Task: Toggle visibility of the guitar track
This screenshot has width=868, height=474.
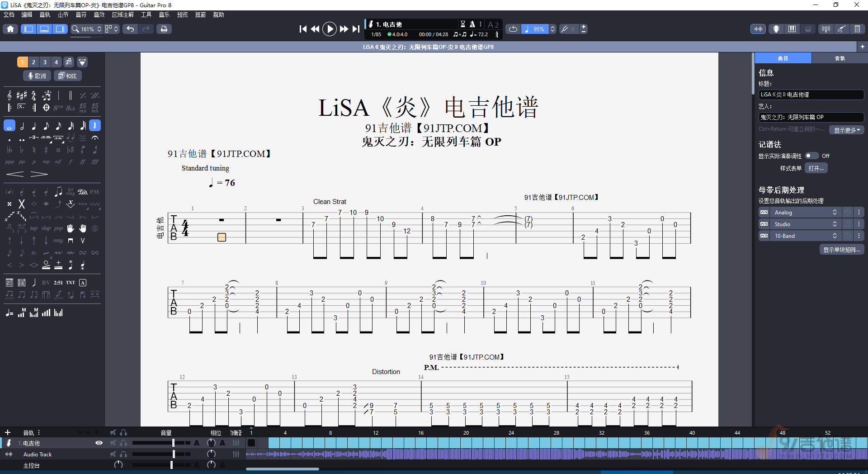Action: (99, 443)
